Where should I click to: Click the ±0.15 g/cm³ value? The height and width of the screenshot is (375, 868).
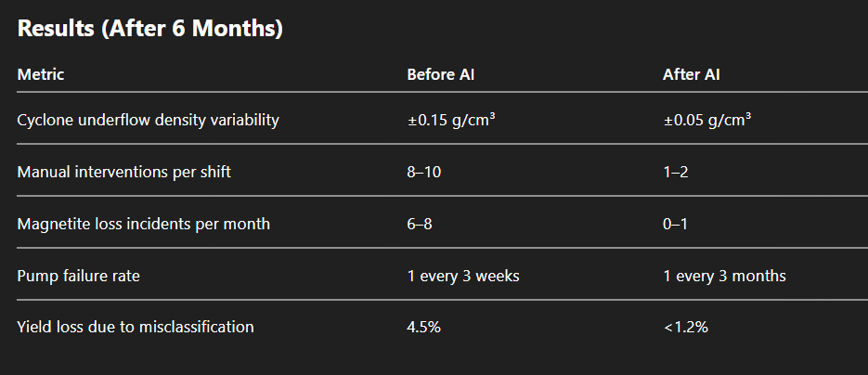450,120
